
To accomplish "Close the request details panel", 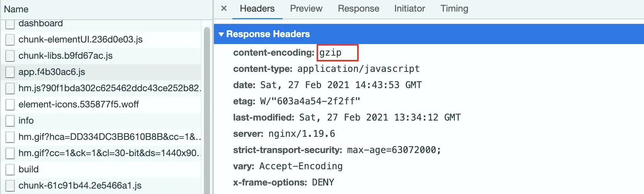I will [224, 9].
